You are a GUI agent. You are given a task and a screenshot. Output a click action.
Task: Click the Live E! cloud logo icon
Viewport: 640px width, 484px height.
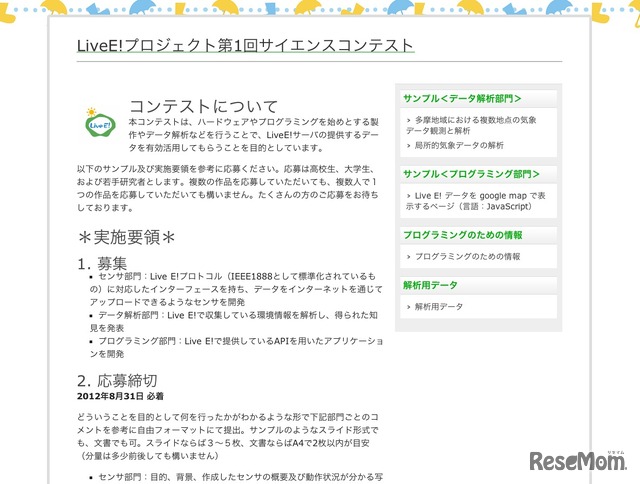100,122
